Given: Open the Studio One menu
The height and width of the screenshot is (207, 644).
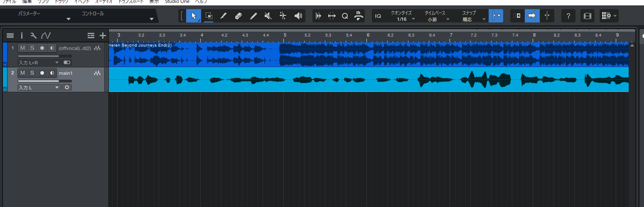Looking at the screenshot, I should [177, 2].
